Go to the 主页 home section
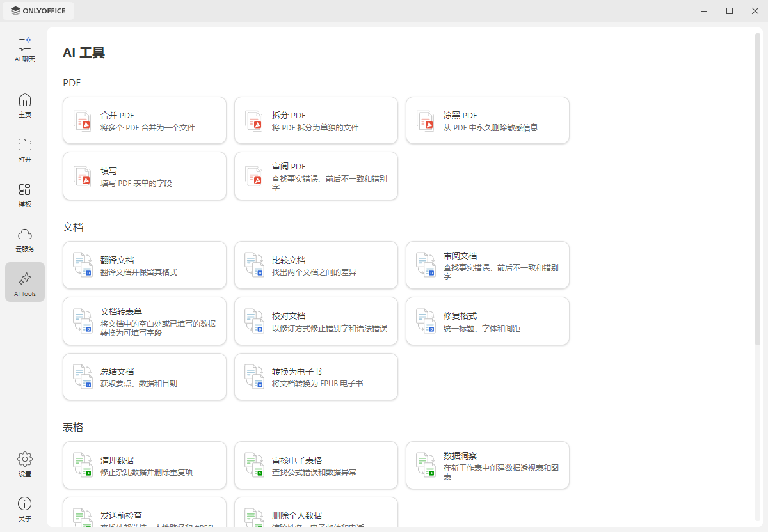 (25, 106)
